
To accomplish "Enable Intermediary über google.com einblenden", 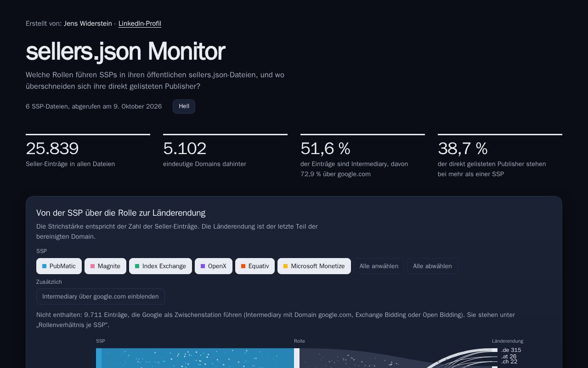I will click(101, 296).
